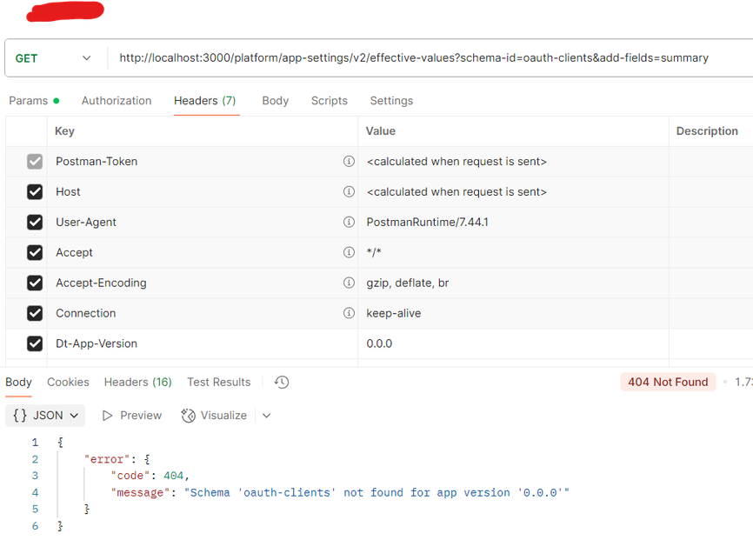Viewport: 753px width, 560px height.
Task: Disable the Accept-Encoding header checkbox
Action: pyautogui.click(x=35, y=283)
